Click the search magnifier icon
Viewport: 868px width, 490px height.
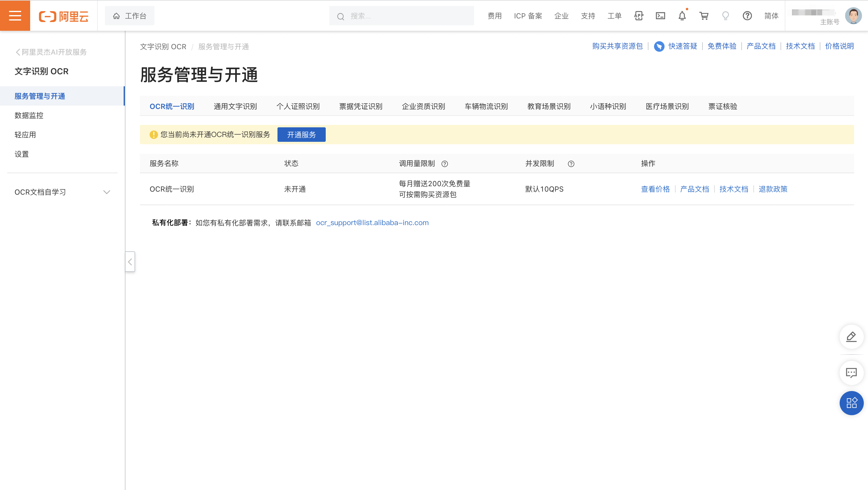pos(341,16)
